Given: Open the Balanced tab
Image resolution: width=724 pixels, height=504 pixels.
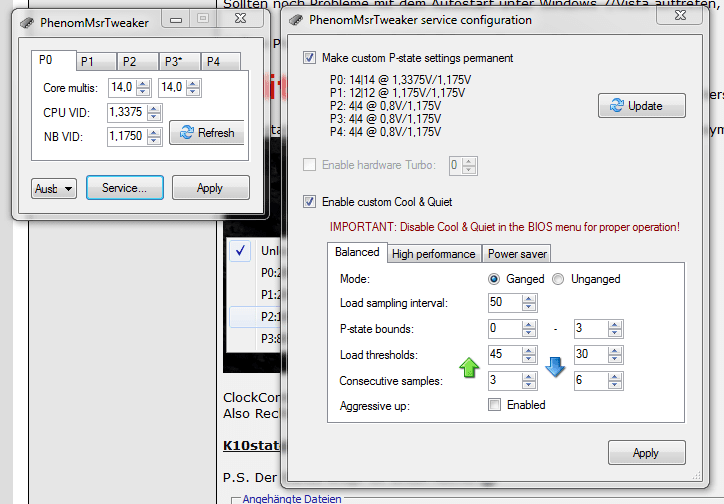Looking at the screenshot, I should tap(357, 252).
